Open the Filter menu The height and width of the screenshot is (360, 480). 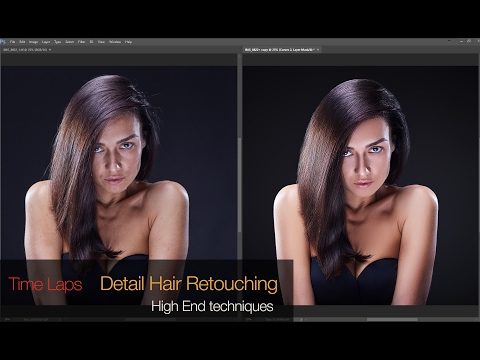click(x=81, y=42)
